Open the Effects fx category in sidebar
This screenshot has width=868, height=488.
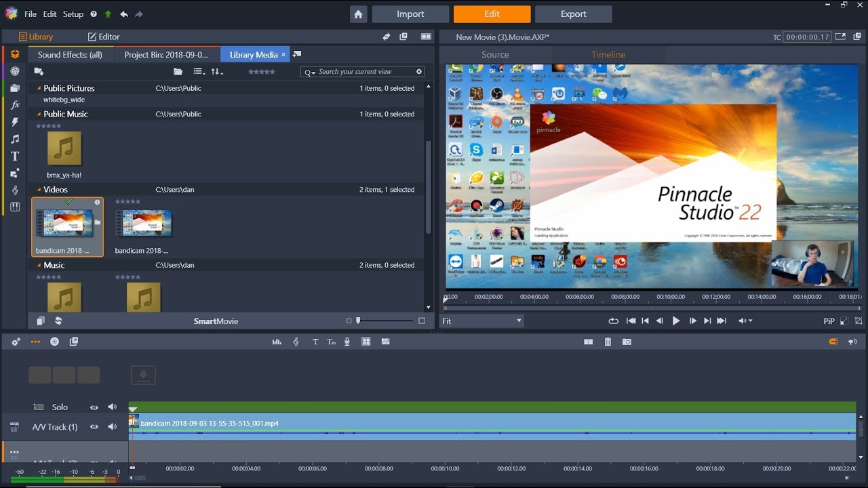[14, 105]
